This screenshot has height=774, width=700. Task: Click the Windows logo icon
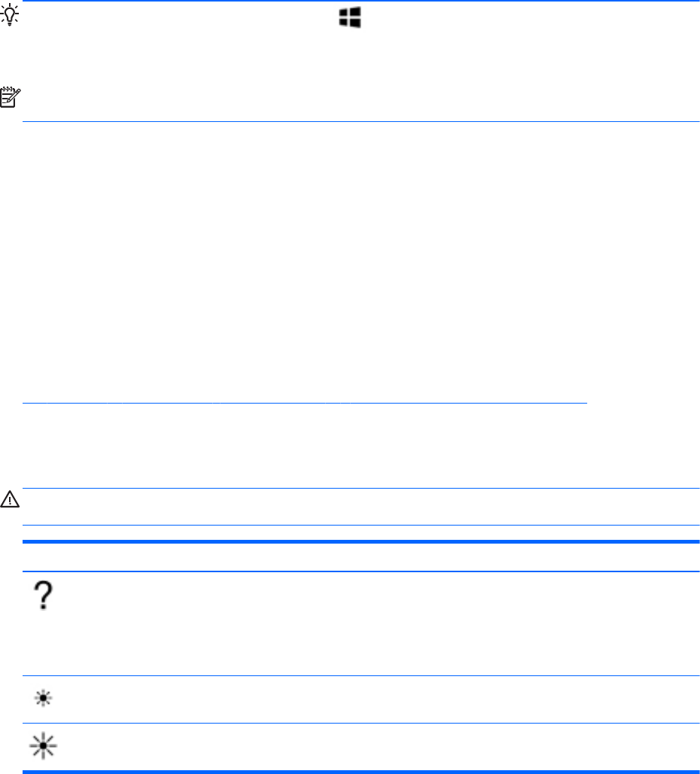(x=349, y=18)
